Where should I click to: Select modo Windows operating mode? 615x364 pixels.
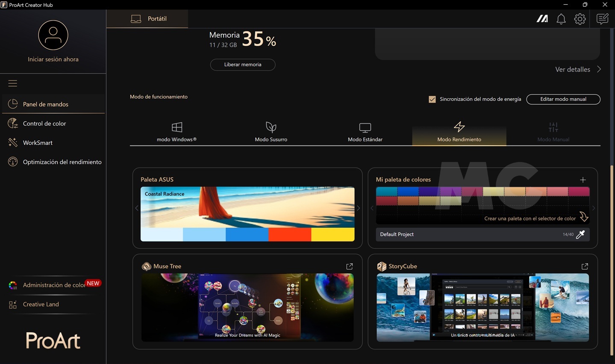tap(177, 132)
